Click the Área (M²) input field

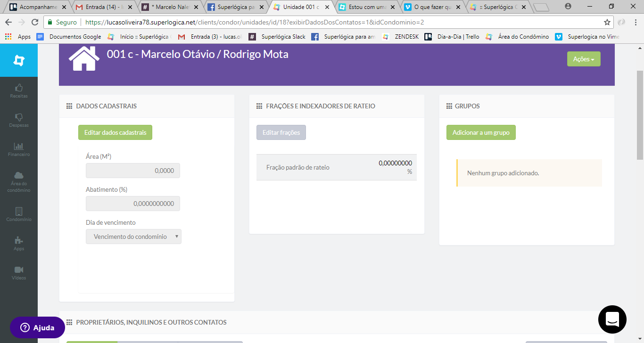pos(133,171)
